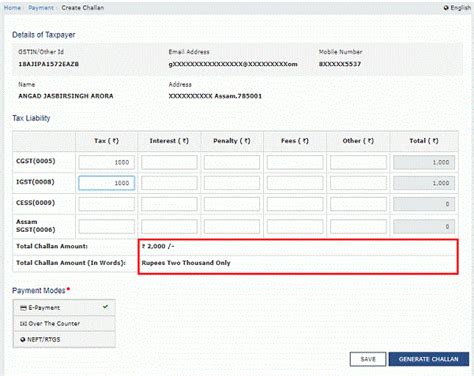474x376 pixels.
Task: Click the address XXXXXXXXXX Assam,785001
Action: point(215,96)
